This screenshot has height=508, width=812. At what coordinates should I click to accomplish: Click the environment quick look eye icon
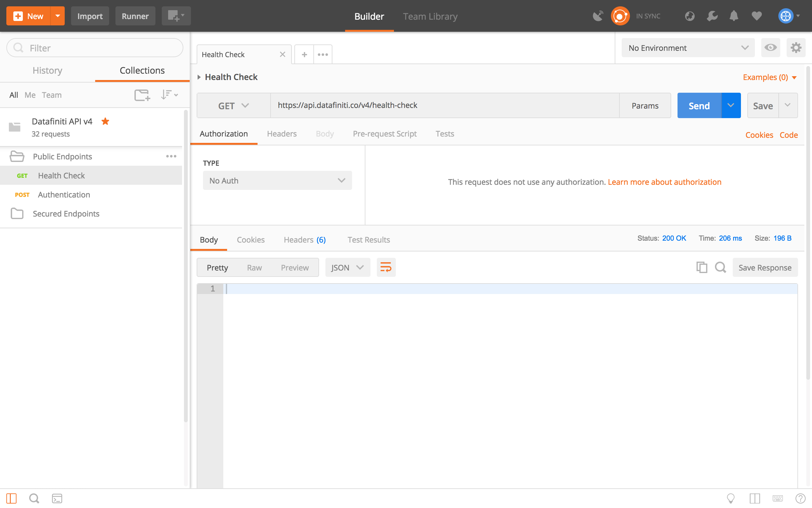tap(770, 48)
